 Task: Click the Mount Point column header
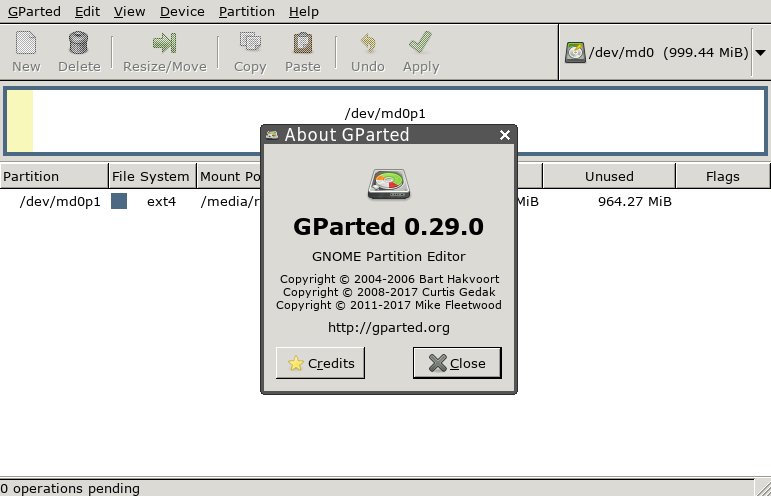tap(229, 176)
